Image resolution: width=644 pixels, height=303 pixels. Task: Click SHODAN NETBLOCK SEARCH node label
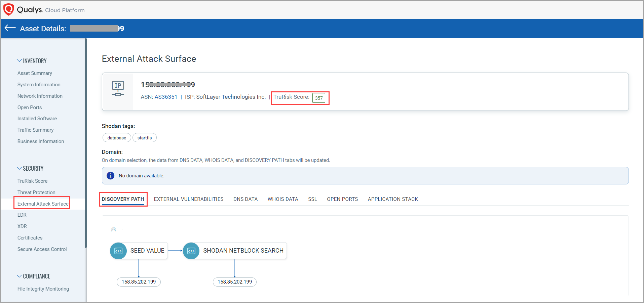pos(243,251)
